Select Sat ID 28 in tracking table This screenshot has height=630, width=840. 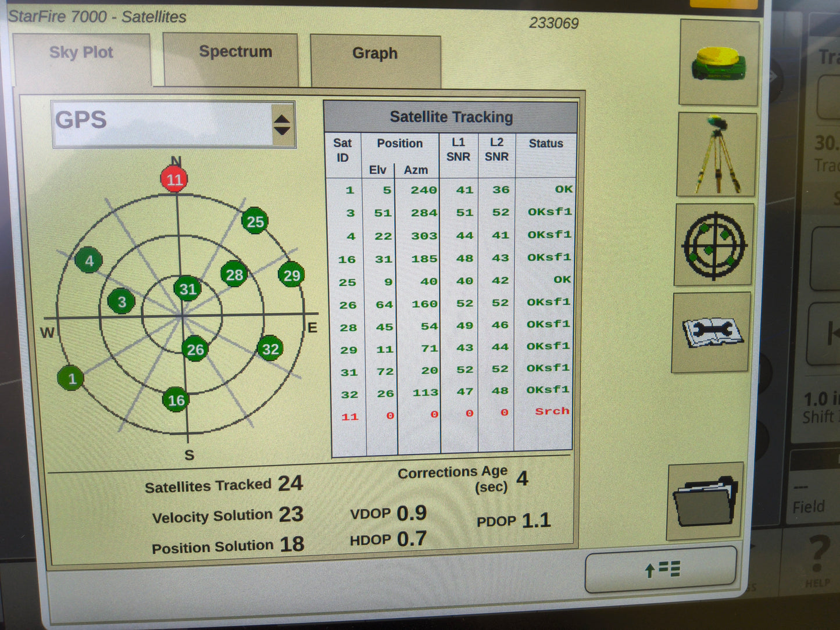348,328
